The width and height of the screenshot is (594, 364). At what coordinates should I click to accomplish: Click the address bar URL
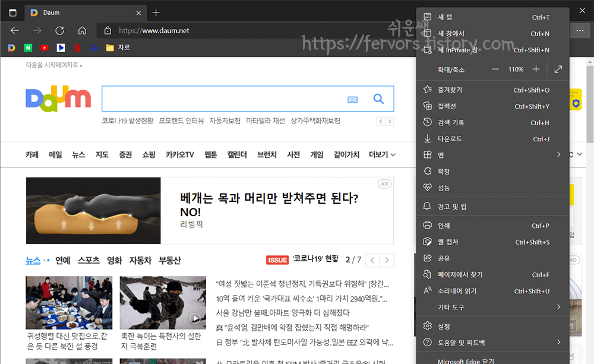coord(154,31)
